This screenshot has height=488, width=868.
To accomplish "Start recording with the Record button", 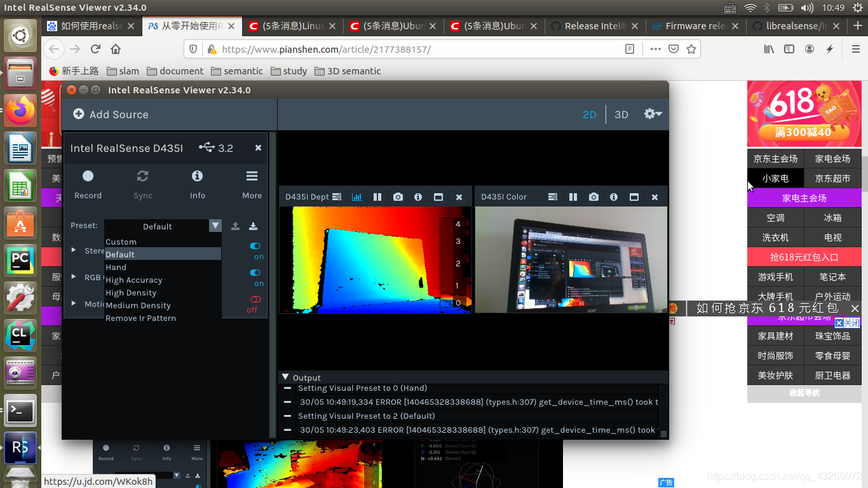I will 88,176.
